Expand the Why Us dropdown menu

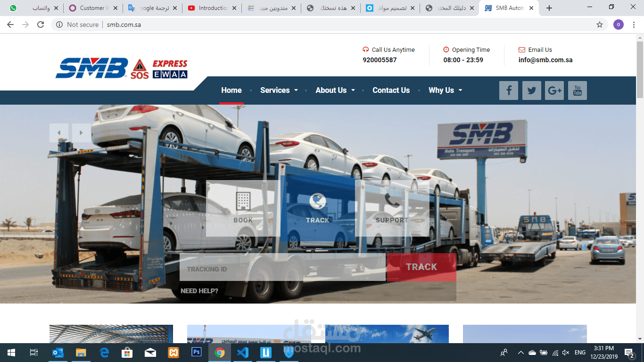click(x=446, y=90)
